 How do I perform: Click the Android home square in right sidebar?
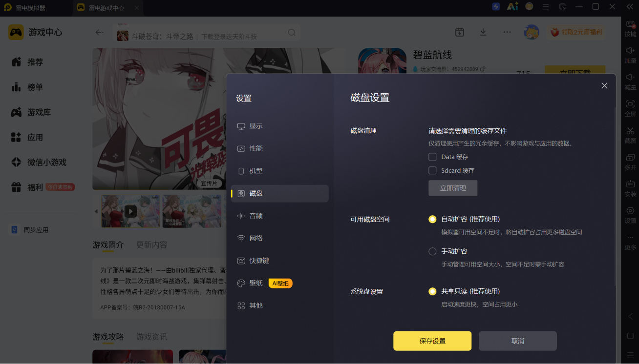pyautogui.click(x=630, y=336)
